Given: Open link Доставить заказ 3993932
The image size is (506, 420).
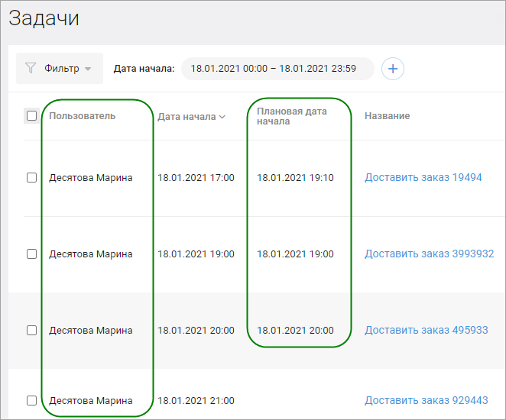Looking at the screenshot, I should 429,254.
